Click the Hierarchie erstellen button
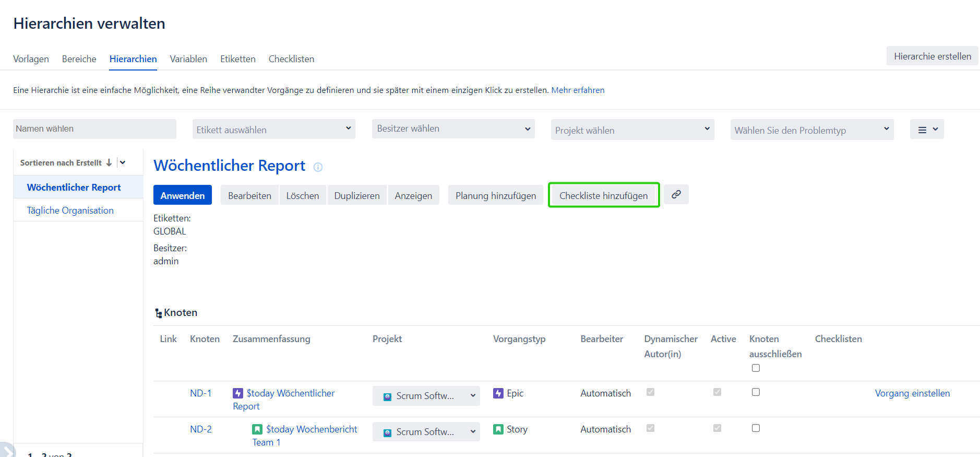The image size is (980, 457). point(932,56)
